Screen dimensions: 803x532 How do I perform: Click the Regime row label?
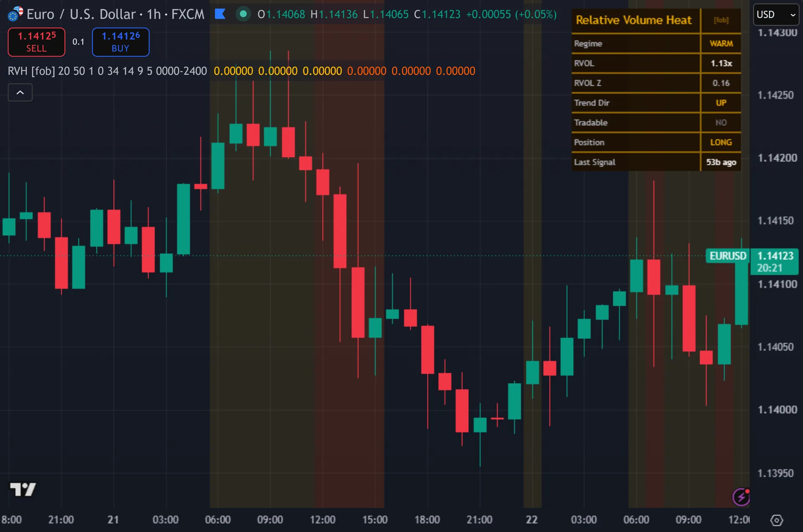(588, 43)
